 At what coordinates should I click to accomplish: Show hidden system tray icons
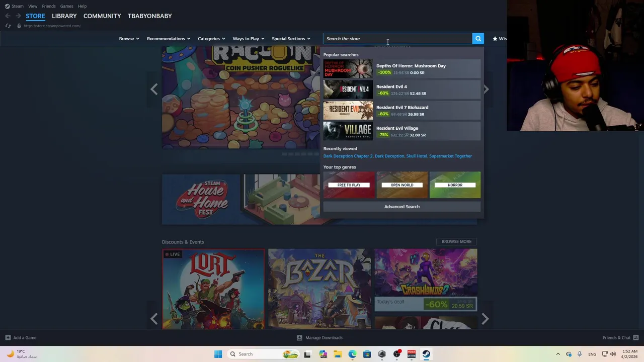(x=558, y=354)
